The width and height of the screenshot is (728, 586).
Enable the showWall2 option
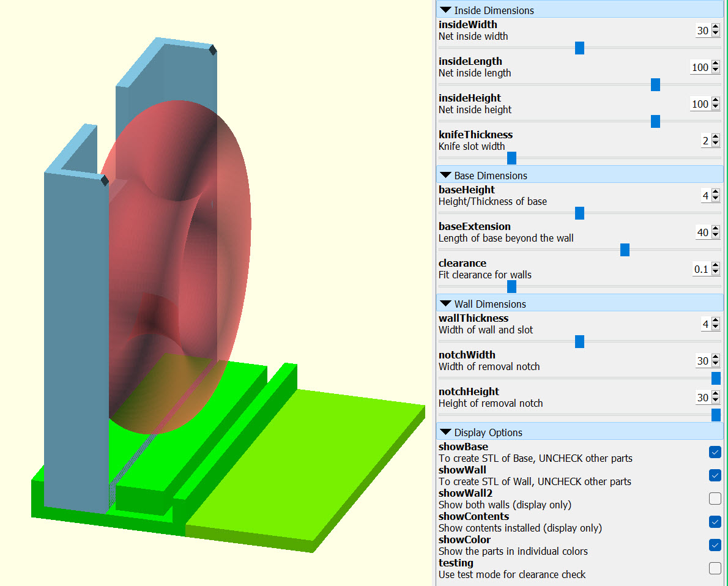715,499
